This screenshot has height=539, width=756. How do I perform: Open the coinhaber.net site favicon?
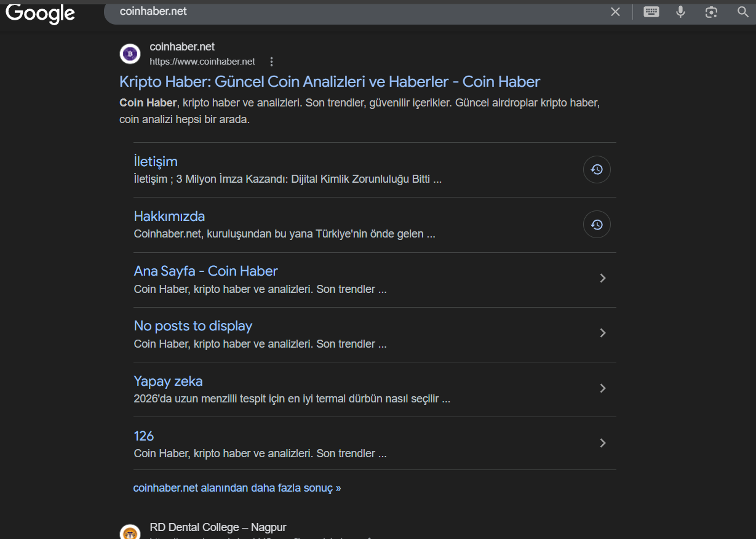click(x=130, y=54)
